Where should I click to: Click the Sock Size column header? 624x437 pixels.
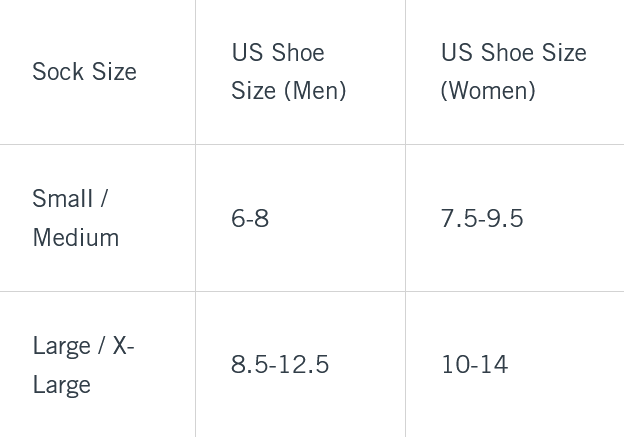coord(84,71)
